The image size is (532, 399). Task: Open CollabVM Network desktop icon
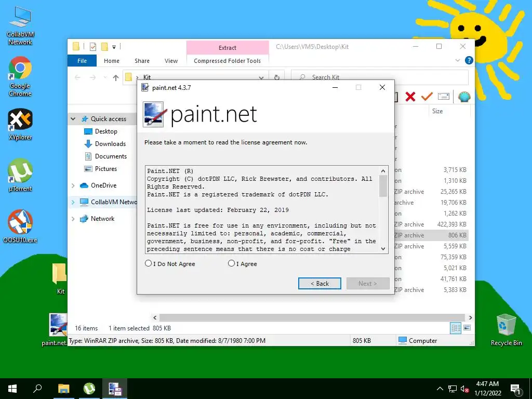[20, 26]
